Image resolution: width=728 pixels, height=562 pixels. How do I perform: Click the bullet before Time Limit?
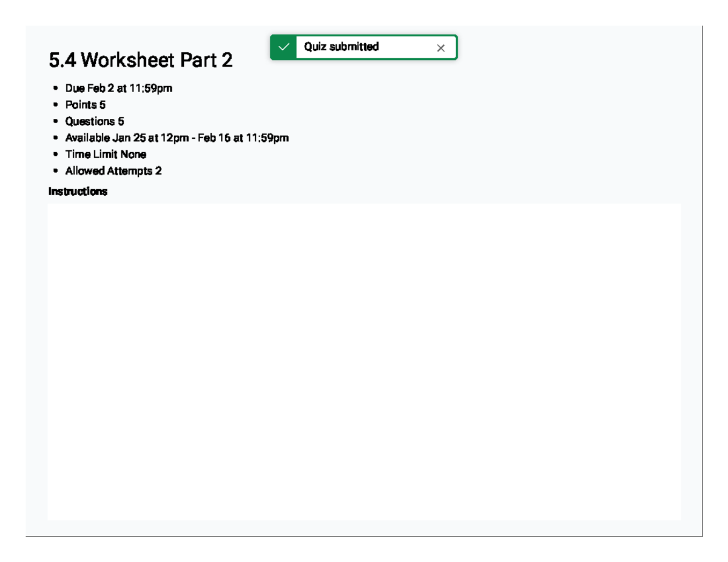click(55, 154)
